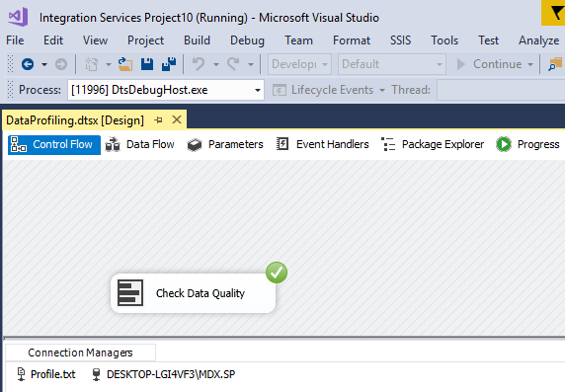Click the Open File folder icon
565x392 pixels.
pos(125,64)
